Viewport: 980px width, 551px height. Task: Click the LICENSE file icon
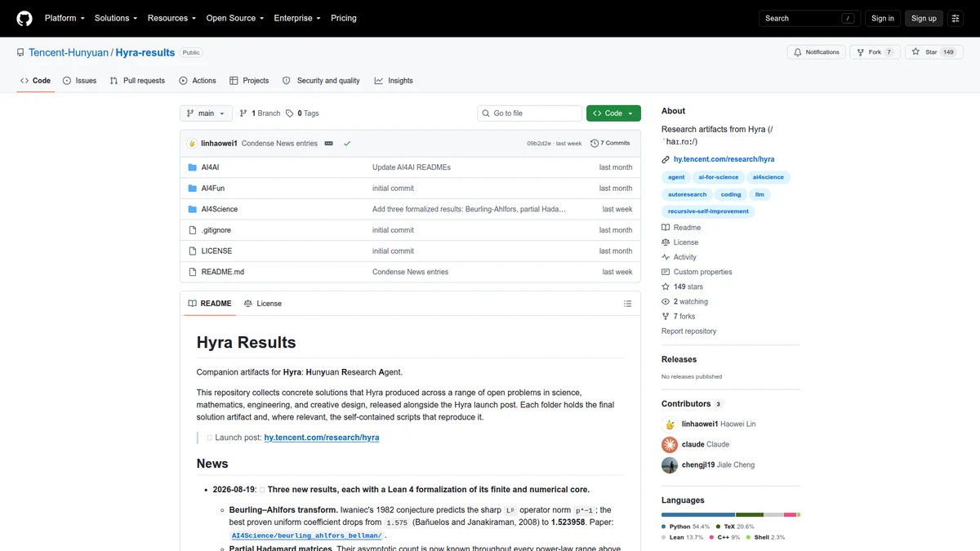(193, 251)
